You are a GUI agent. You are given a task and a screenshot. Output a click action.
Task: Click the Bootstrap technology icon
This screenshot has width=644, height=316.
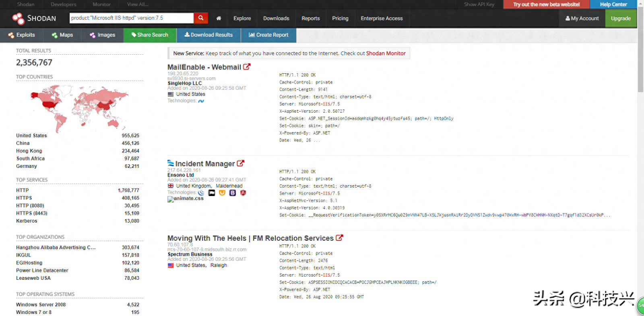233,193
